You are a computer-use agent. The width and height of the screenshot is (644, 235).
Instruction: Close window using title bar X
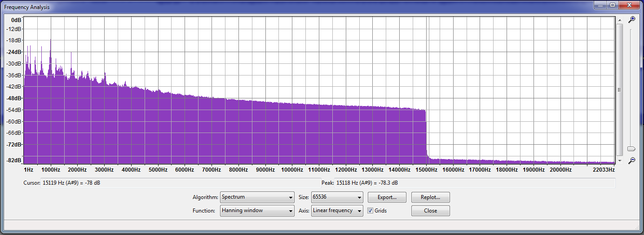tap(629, 5)
